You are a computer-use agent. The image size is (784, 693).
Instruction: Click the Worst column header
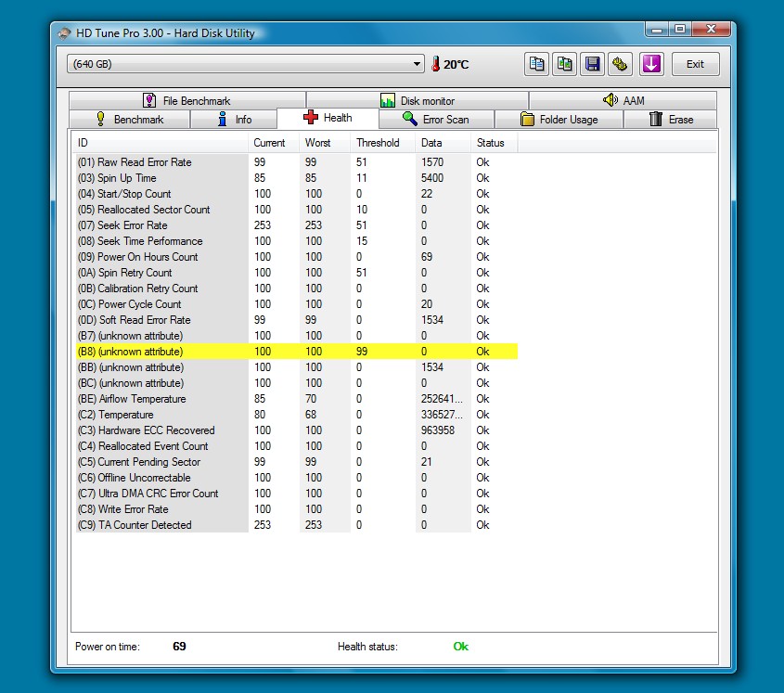(x=325, y=143)
